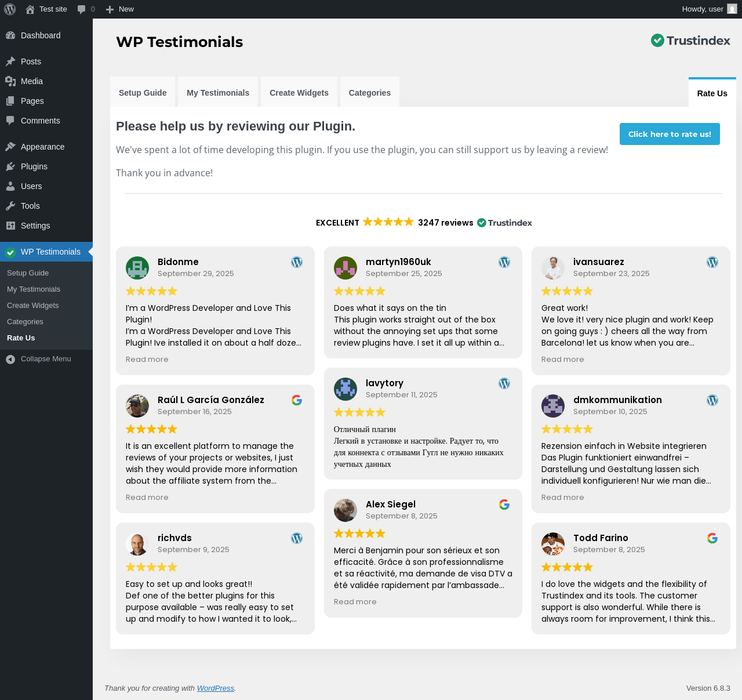Click the Collapse Menu arrow icon

[10, 359]
